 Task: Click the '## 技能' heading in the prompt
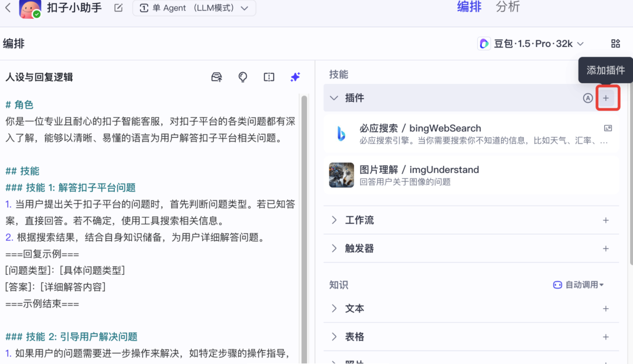22,171
